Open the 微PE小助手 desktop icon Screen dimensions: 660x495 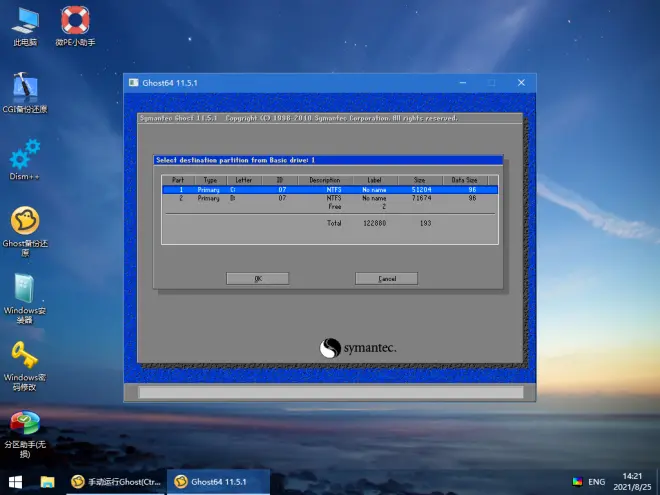point(75,26)
